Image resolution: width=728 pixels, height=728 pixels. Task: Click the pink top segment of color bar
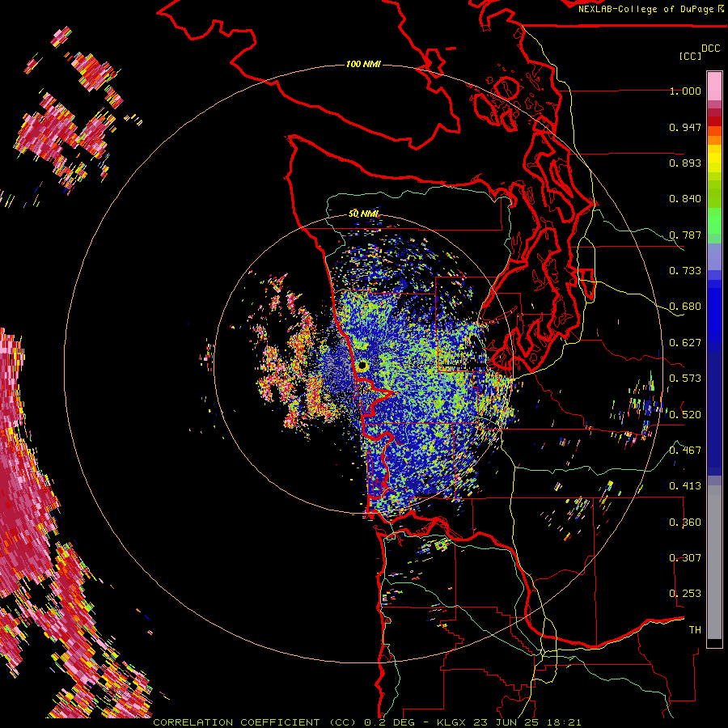pyautogui.click(x=714, y=86)
